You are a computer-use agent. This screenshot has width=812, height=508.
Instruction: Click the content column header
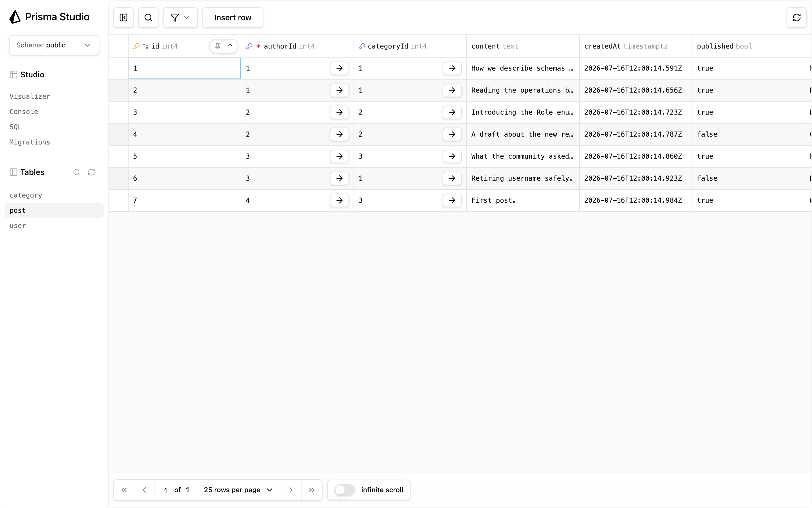523,46
